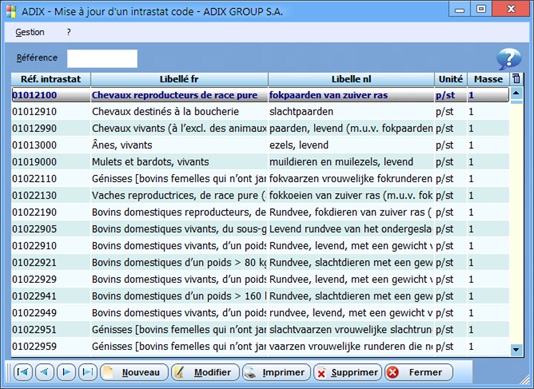Viewport: 534px width, 389px height.
Task: Sort by Réf. intrastat column header
Action: (51, 79)
